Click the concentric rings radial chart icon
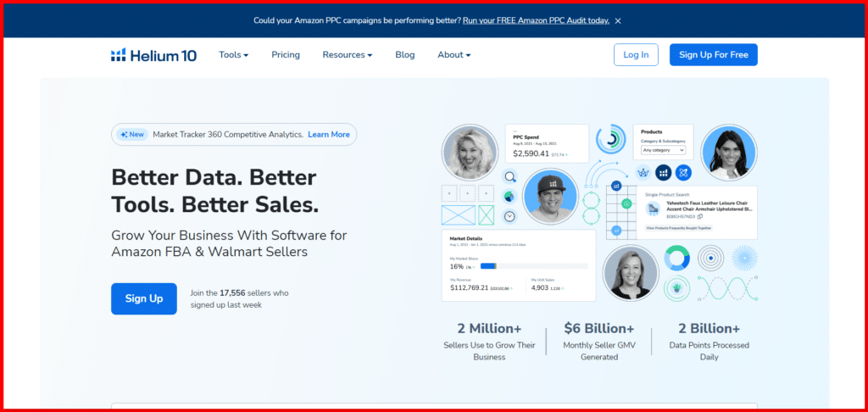Image resolution: width=868 pixels, height=412 pixels. pyautogui.click(x=610, y=138)
